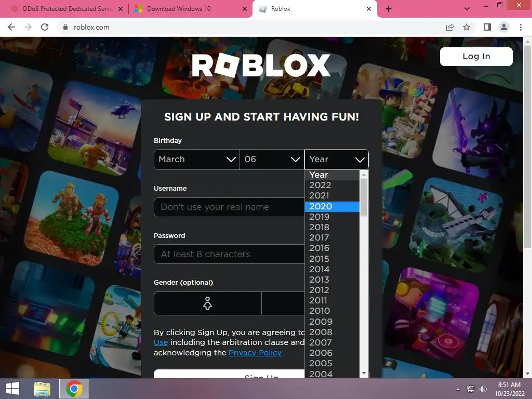532x399 pixels.
Task: Choose 2015 as birth year
Action: [332, 259]
